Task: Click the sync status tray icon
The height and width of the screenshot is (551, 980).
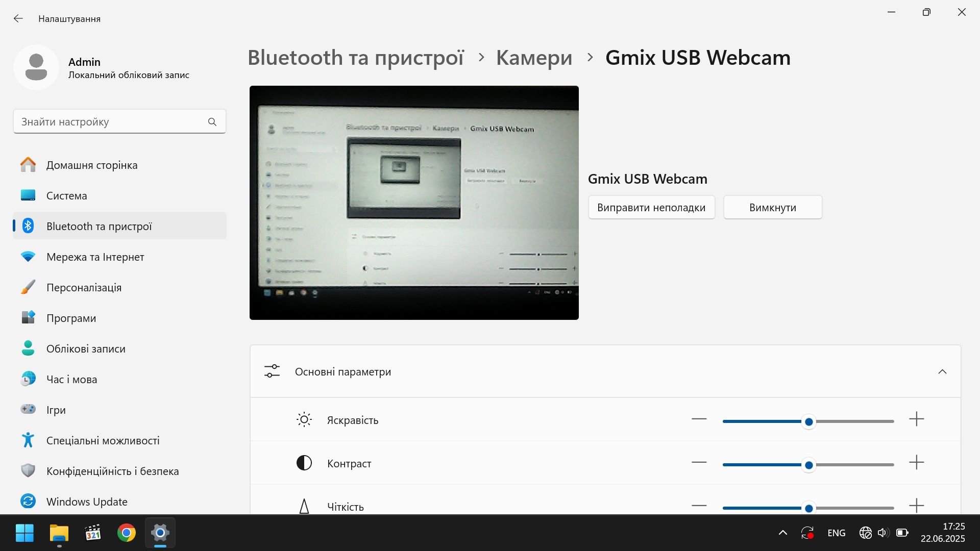Action: tap(807, 533)
